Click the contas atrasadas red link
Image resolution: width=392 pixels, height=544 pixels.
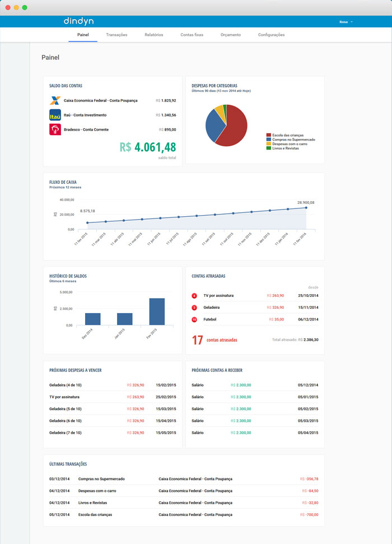click(x=222, y=340)
